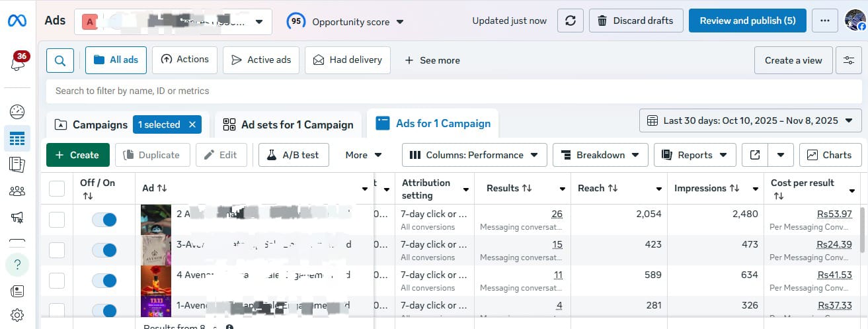This screenshot has width=868, height=329.
Task: Open the help question mark icon
Action: pyautogui.click(x=17, y=265)
